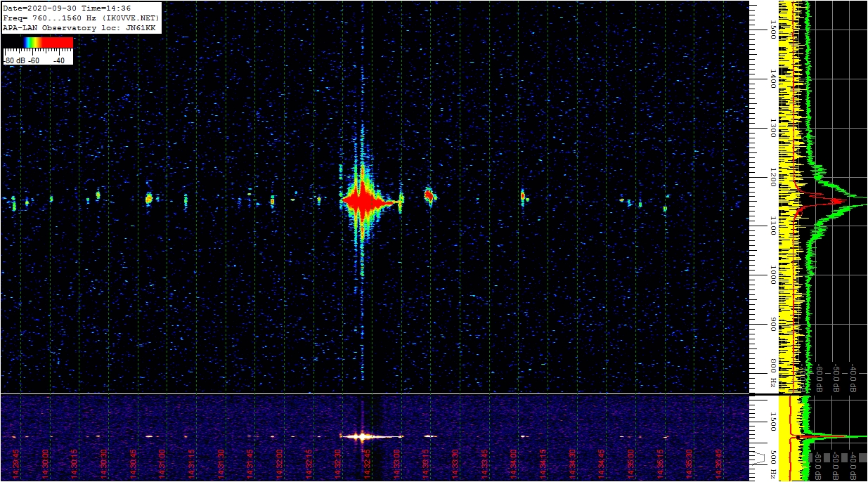Select time marker 14:33:30
Image resolution: width=868 pixels, height=482 pixels.
click(x=455, y=465)
